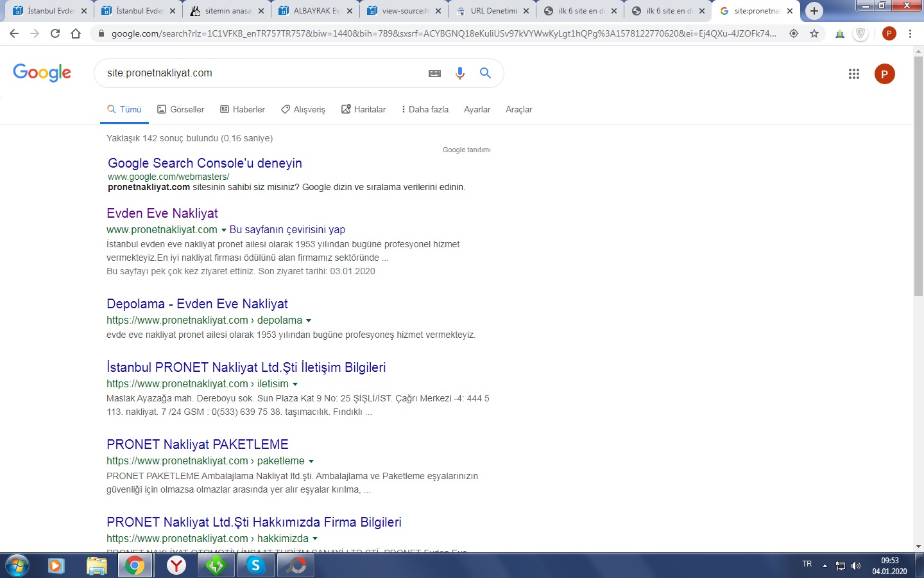Expand the arrow next to paketleme URL
This screenshot has width=924, height=578.
(311, 461)
